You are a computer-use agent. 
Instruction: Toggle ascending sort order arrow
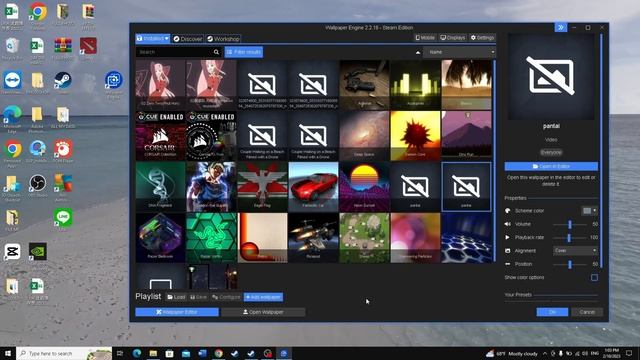[x=418, y=52]
